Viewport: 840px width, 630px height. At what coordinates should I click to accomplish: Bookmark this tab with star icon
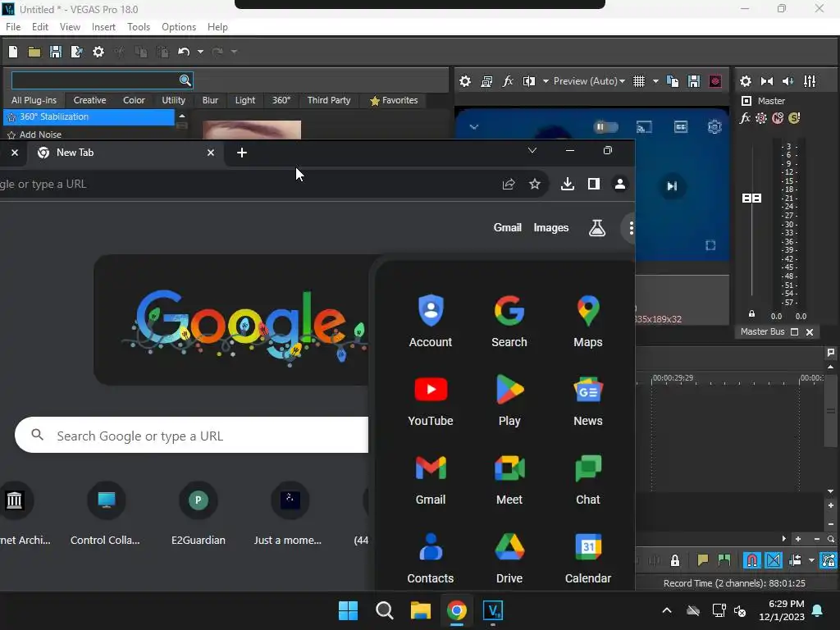tap(535, 185)
